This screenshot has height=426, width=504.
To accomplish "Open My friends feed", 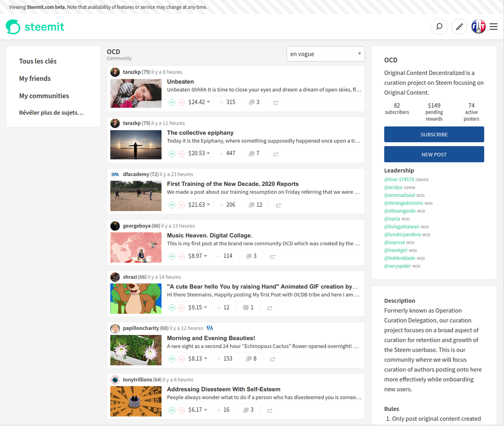I will (x=35, y=78).
